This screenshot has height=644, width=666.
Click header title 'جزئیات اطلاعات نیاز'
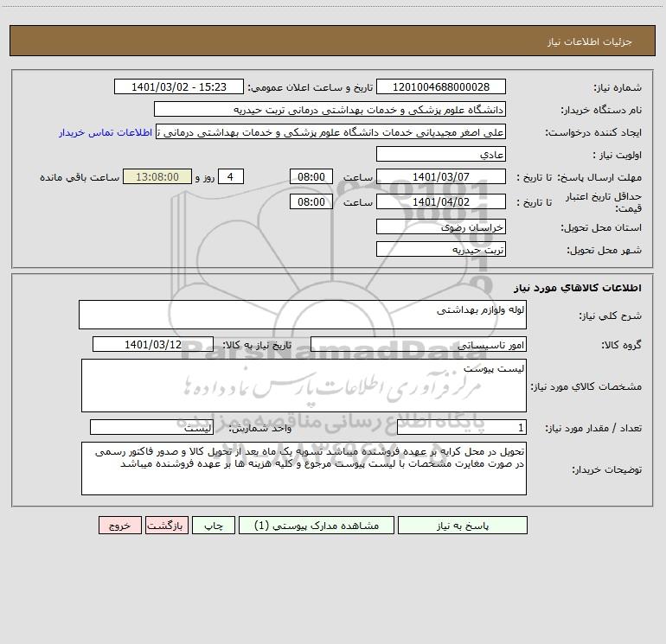tap(590, 41)
